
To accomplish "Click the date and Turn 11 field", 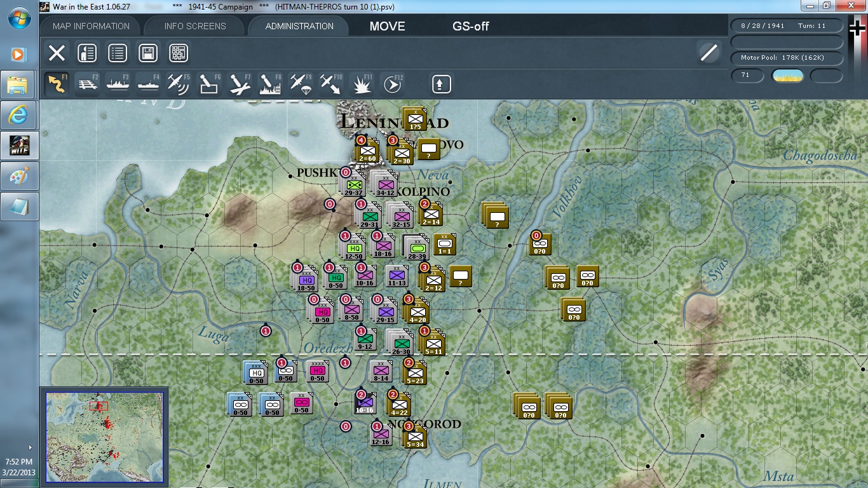I will 787,26.
